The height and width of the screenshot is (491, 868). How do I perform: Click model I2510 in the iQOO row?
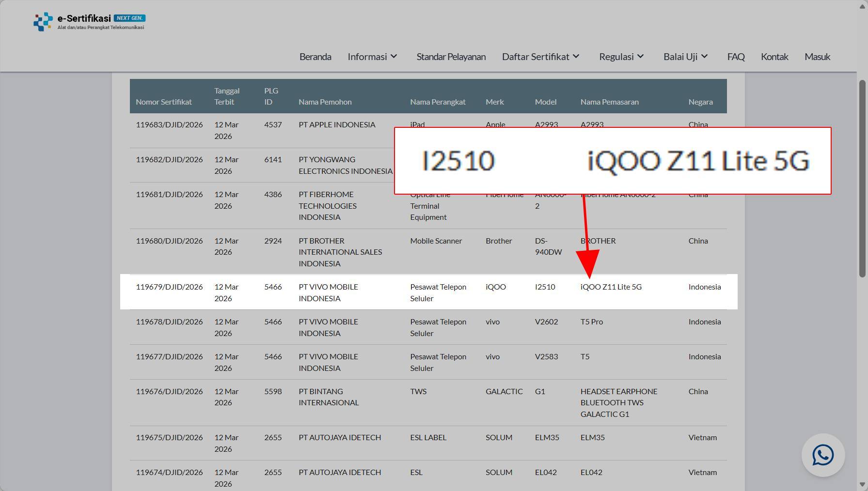pyautogui.click(x=545, y=287)
